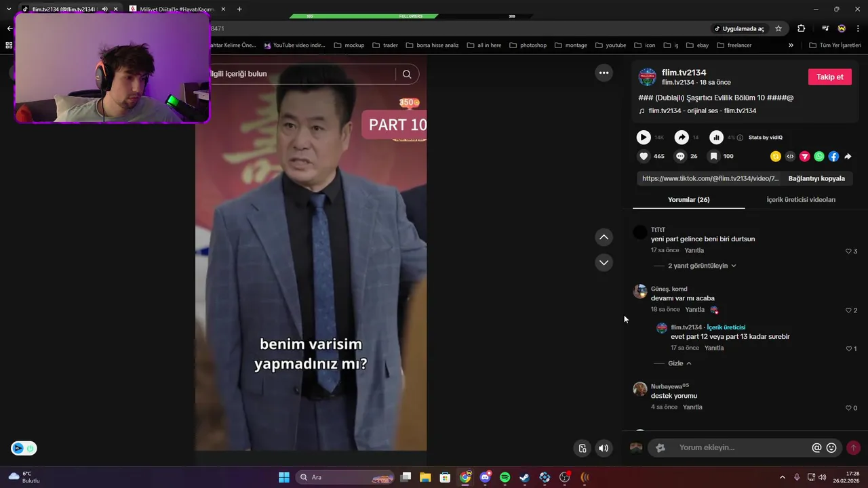Bookmark this page with the star icon
This screenshot has height=488, width=868.
click(778, 28)
